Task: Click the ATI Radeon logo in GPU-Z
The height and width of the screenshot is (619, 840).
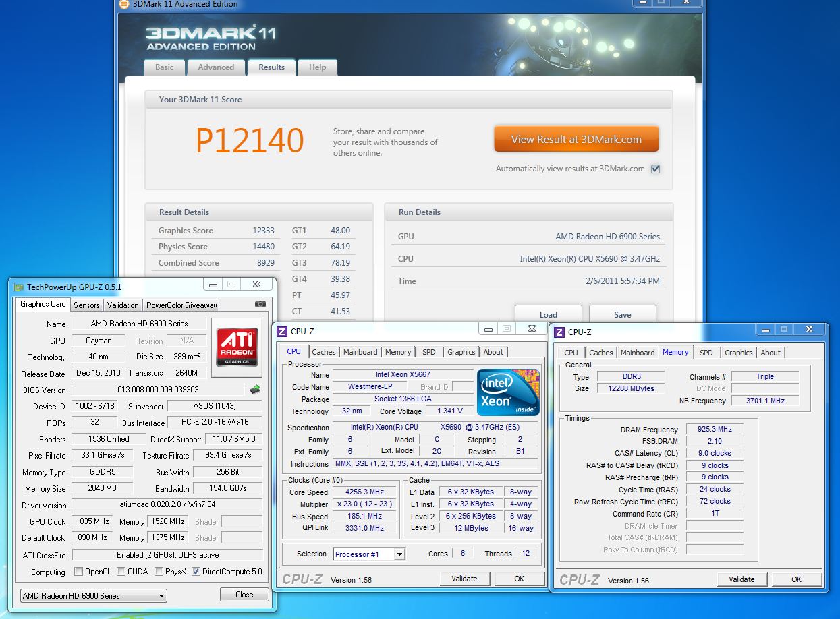Action: tap(237, 347)
